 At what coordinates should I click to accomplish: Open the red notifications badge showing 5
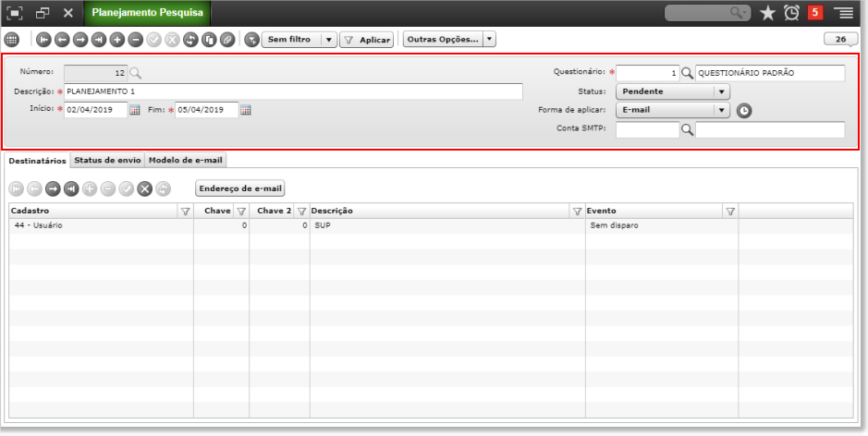point(815,13)
